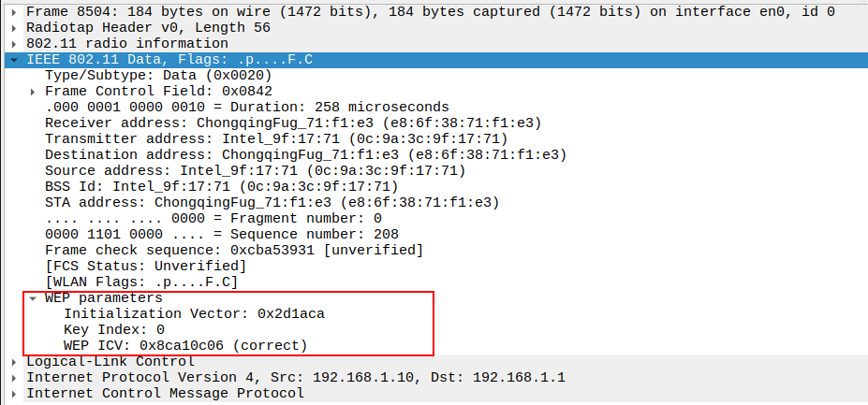Click the Frame check sequence line
This screenshot has width=868, height=405.
(233, 251)
